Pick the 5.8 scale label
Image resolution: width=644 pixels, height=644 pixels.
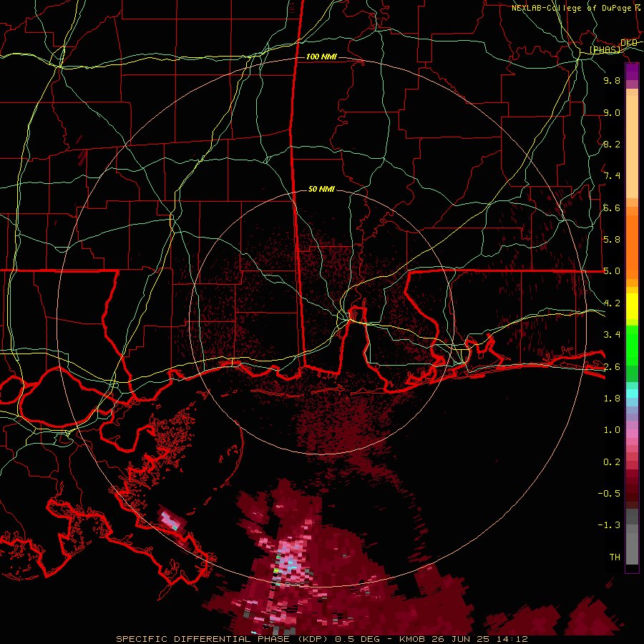pos(612,240)
